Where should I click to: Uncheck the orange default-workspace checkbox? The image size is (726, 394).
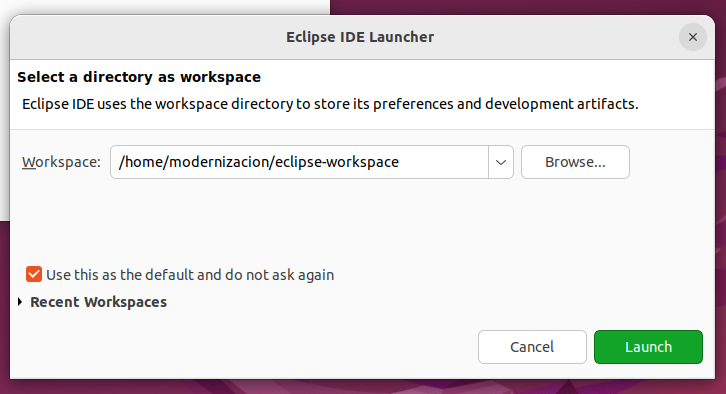pos(34,274)
